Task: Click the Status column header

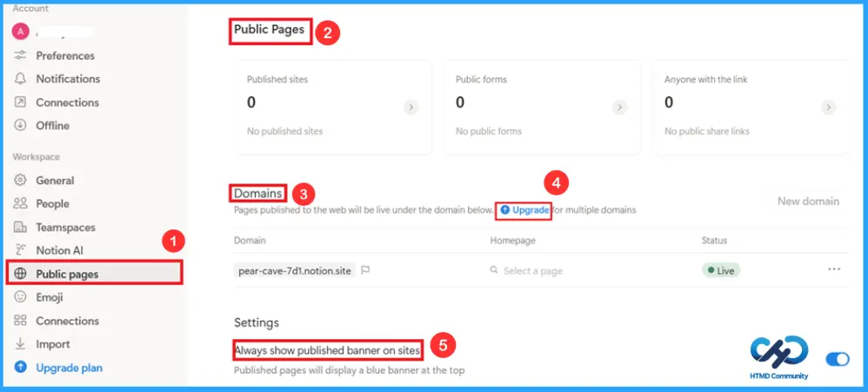Action: pos(714,241)
